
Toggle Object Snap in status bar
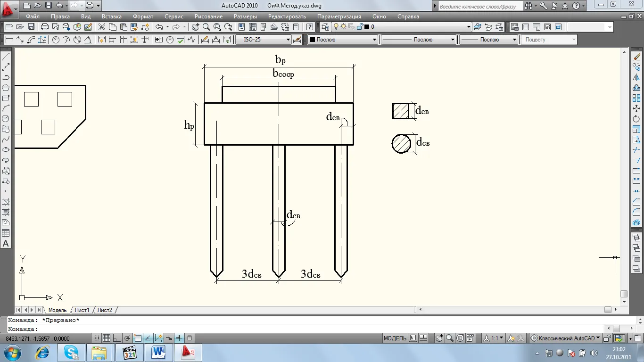coord(138,338)
